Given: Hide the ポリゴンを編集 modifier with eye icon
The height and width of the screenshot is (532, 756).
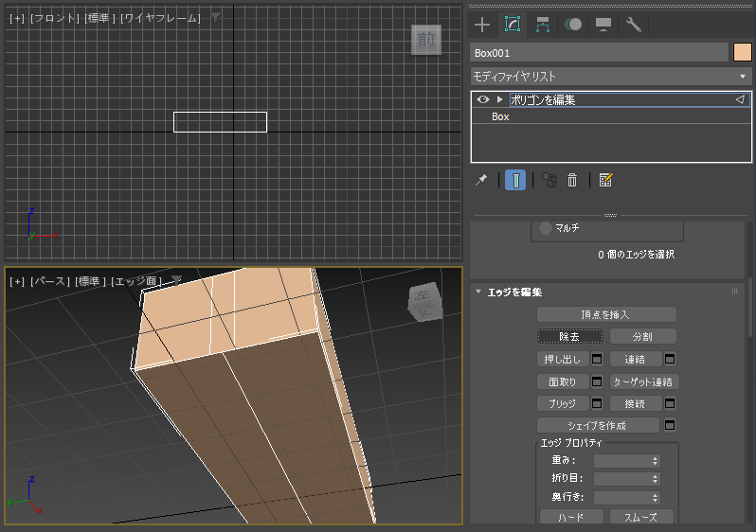Looking at the screenshot, I should [x=483, y=99].
